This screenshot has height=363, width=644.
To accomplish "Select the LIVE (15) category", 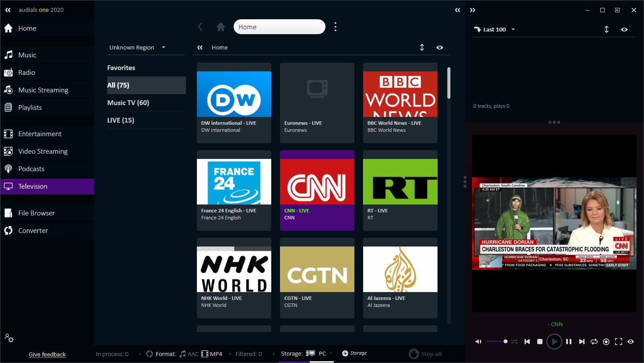I will [146, 120].
